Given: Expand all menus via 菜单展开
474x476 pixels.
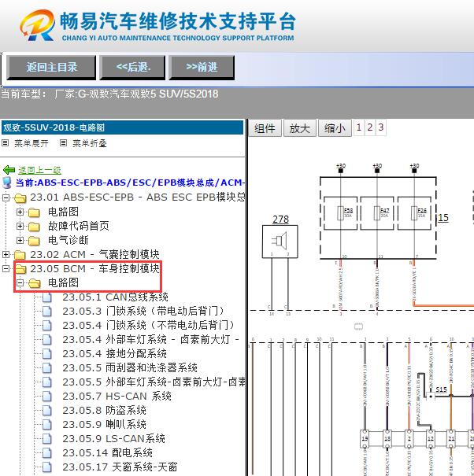Looking at the screenshot, I should pos(31,143).
